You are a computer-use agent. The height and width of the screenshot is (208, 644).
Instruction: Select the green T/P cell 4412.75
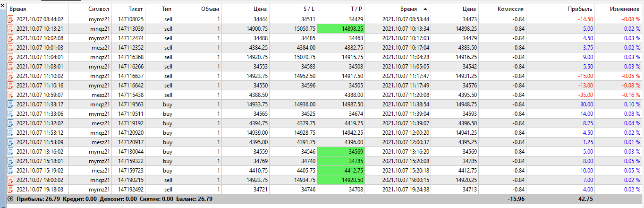click(x=341, y=171)
